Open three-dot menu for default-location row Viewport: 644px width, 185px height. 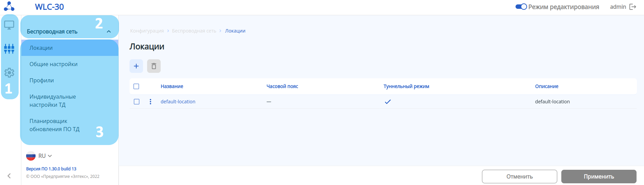[150, 102]
